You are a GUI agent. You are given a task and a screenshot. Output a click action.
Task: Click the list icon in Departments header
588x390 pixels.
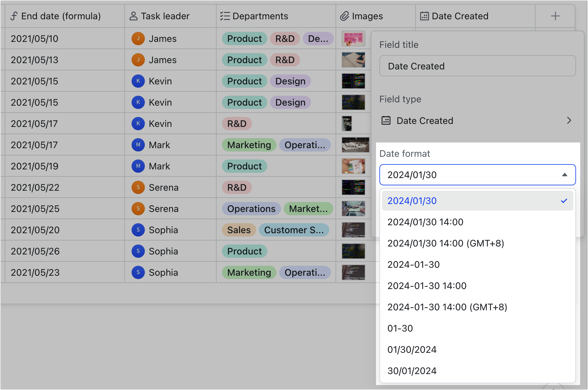[225, 16]
